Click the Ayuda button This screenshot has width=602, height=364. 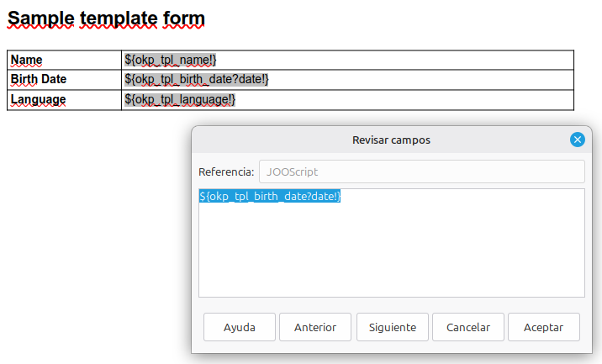click(240, 327)
